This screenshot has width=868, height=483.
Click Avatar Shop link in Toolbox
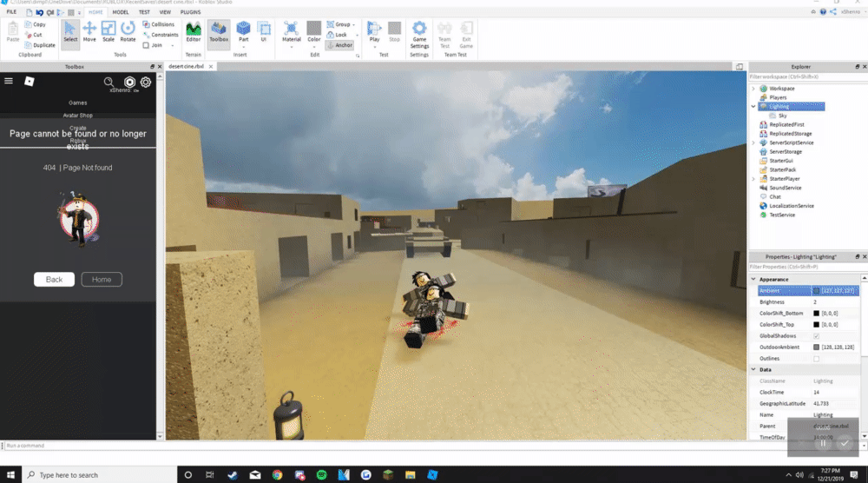(77, 116)
